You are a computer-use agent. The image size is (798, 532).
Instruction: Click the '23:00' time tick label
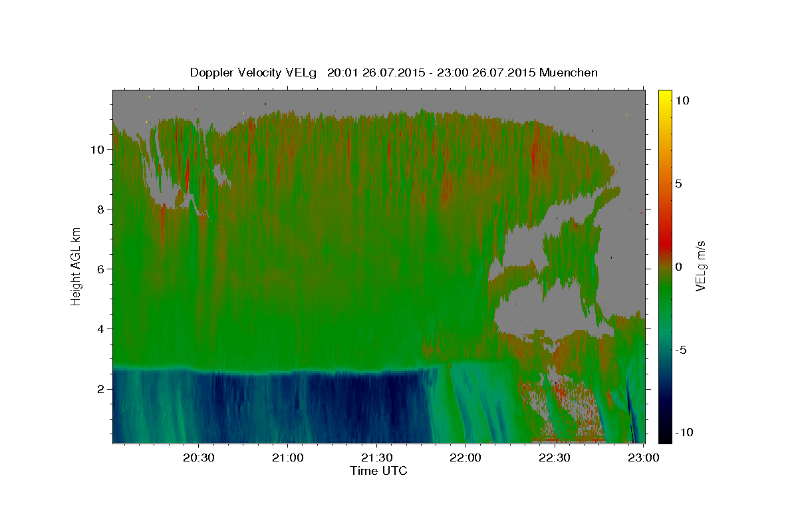[x=643, y=458]
